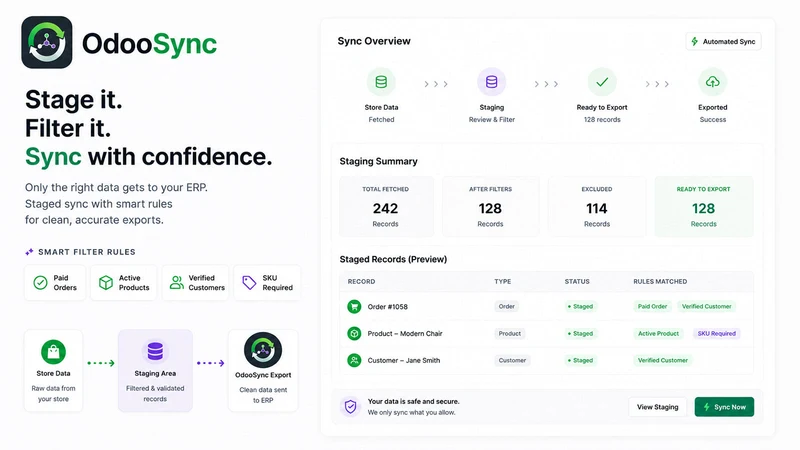The image size is (800, 450).
Task: Click the Staging Area filtered records card
Action: [155, 370]
